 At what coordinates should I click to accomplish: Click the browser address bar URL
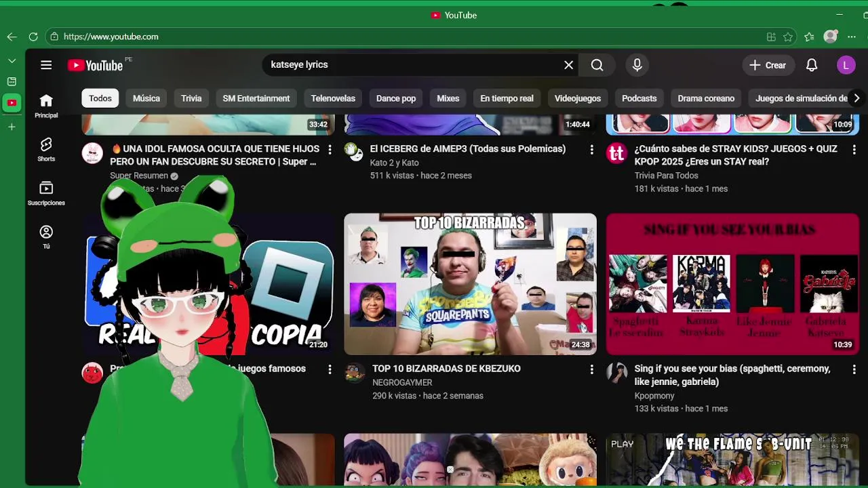point(111,37)
